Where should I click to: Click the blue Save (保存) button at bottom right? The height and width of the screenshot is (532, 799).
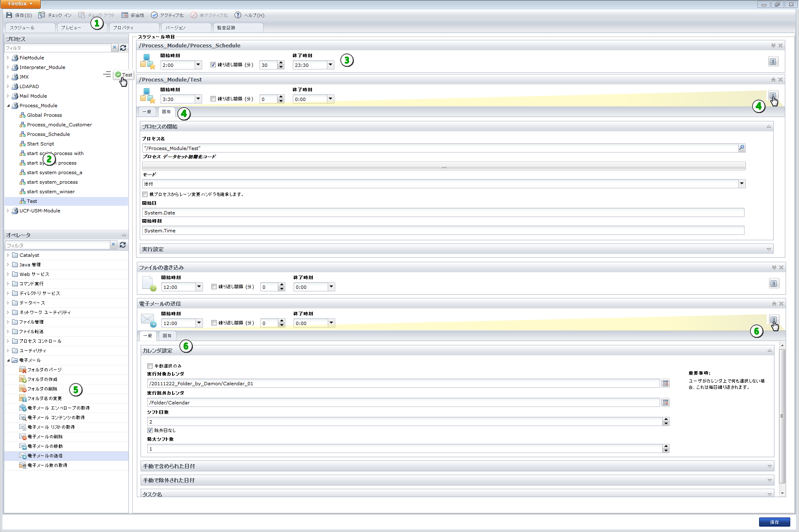[x=774, y=522]
